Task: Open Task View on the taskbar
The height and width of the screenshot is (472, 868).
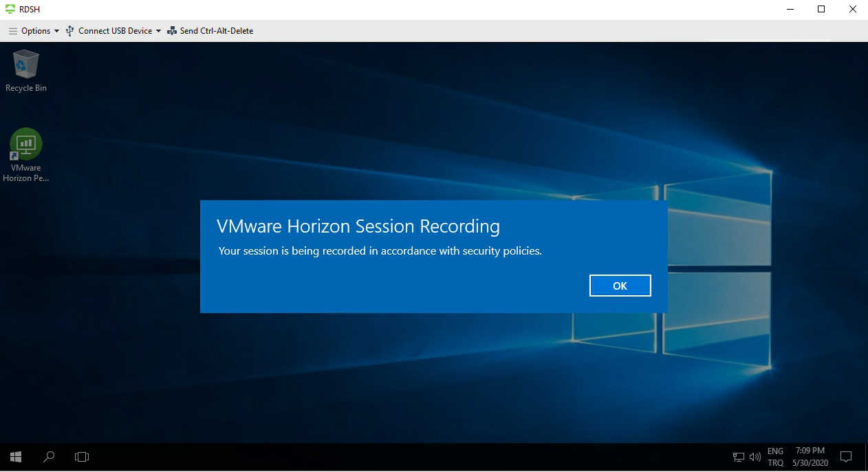Action: (82, 457)
